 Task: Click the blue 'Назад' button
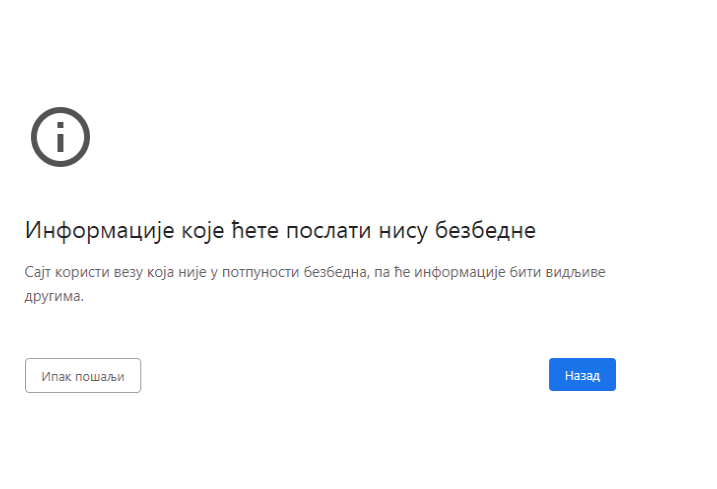[582, 375]
